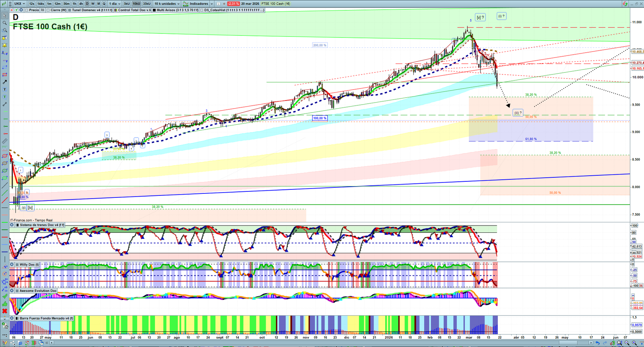The width and height of the screenshot is (644, 347).
Task: Open the UKX symbol dropdown
Action: 19,4
